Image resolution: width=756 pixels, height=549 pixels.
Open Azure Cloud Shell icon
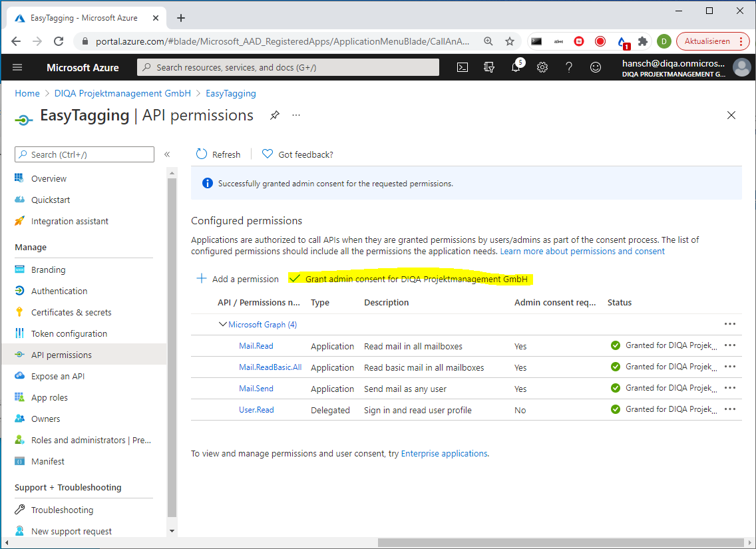463,67
